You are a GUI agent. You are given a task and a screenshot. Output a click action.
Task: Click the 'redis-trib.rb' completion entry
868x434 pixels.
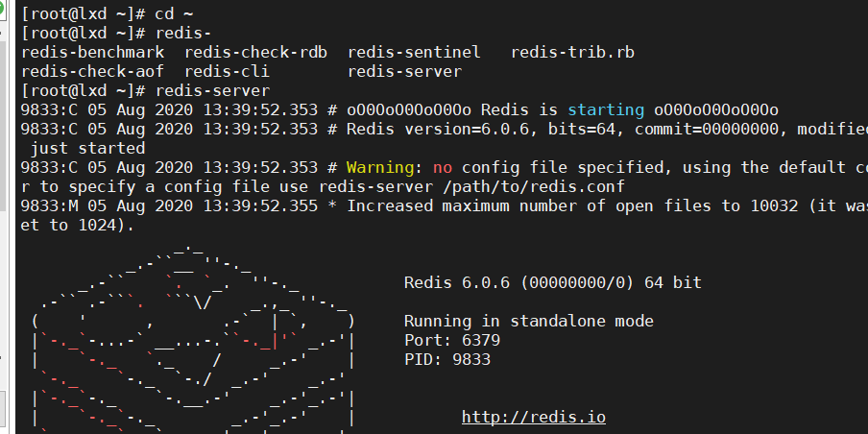(x=572, y=53)
